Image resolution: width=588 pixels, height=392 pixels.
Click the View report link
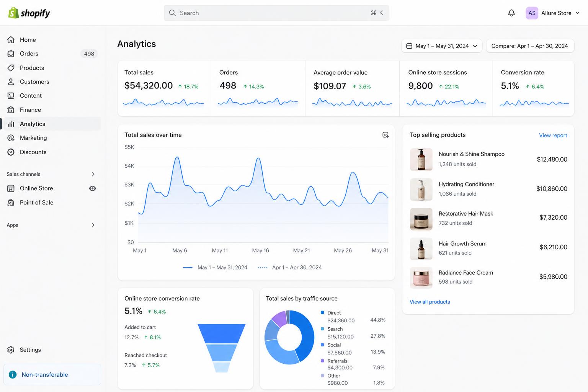[553, 135]
